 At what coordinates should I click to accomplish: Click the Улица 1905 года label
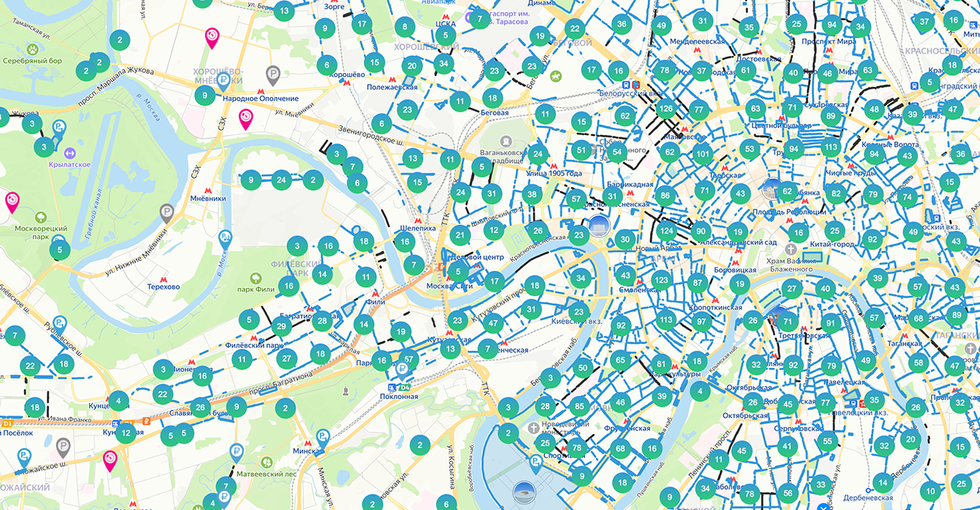(x=555, y=173)
